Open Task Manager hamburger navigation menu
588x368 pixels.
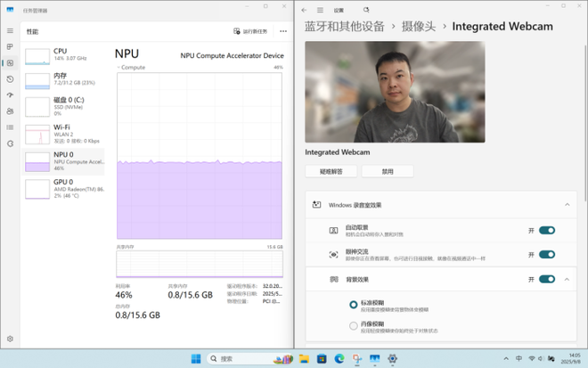(x=10, y=30)
